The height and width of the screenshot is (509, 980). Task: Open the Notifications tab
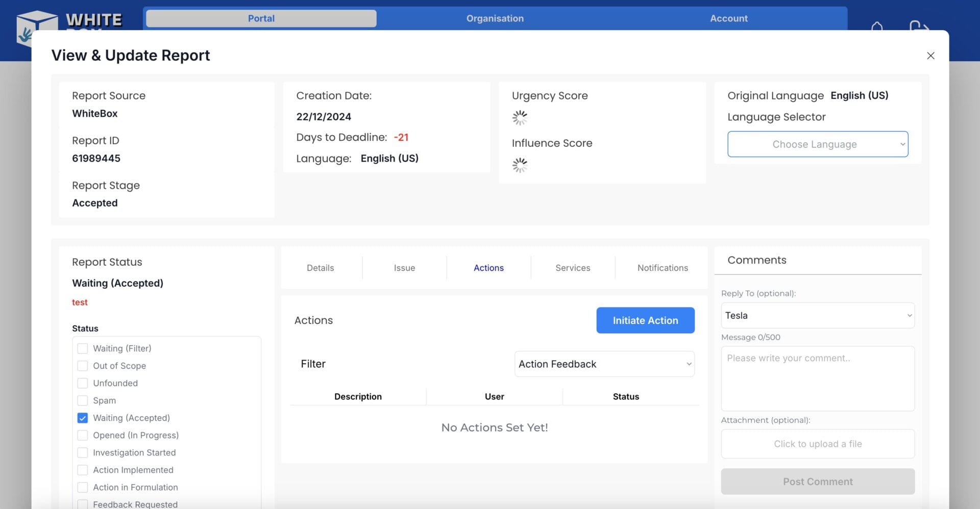coord(663,268)
